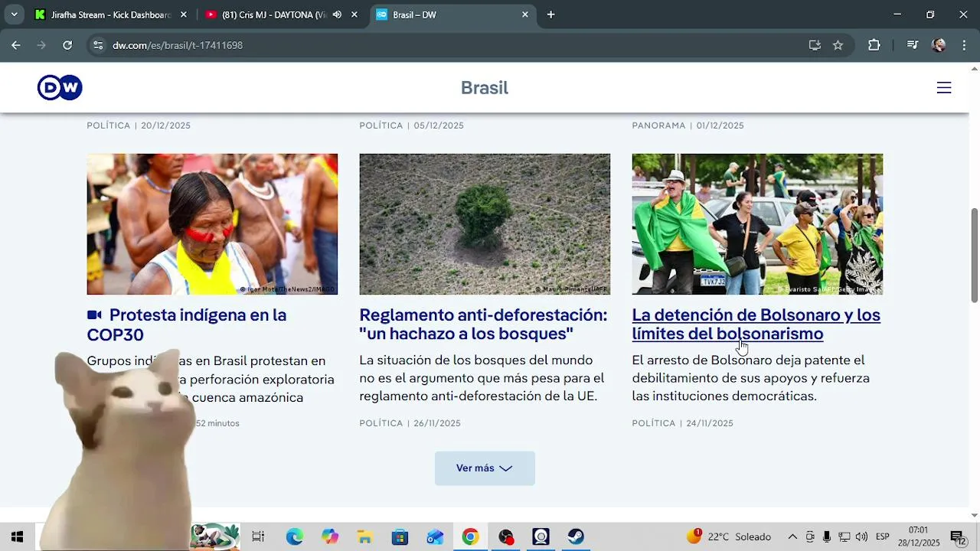980x551 pixels.
Task: Click the Bolsonaro article summary text
Action: [x=750, y=378]
